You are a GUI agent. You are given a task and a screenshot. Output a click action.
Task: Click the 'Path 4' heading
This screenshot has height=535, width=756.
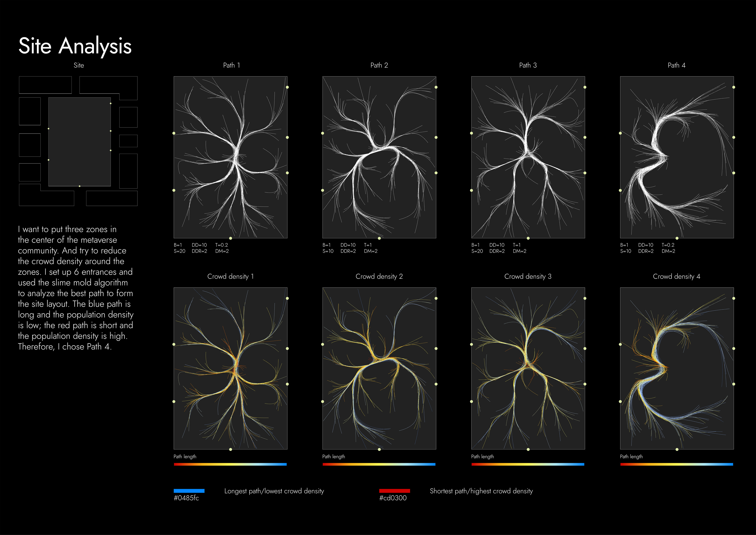(x=677, y=65)
